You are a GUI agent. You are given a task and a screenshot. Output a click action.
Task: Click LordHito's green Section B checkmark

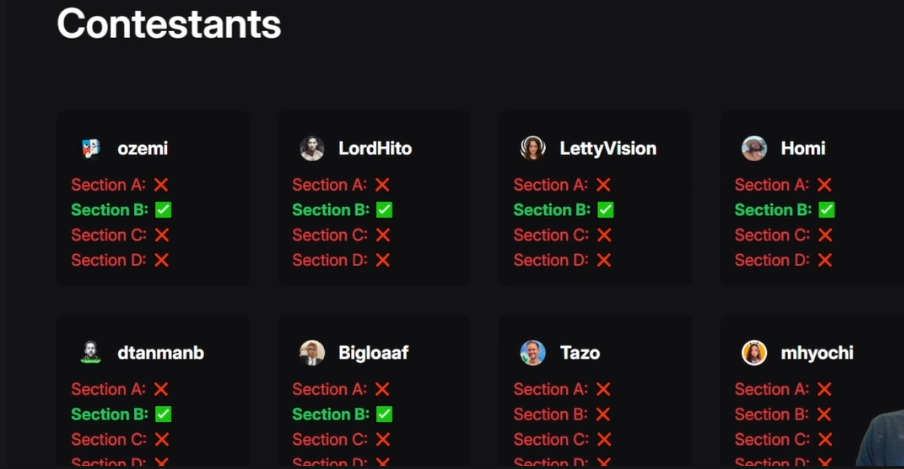click(x=384, y=210)
